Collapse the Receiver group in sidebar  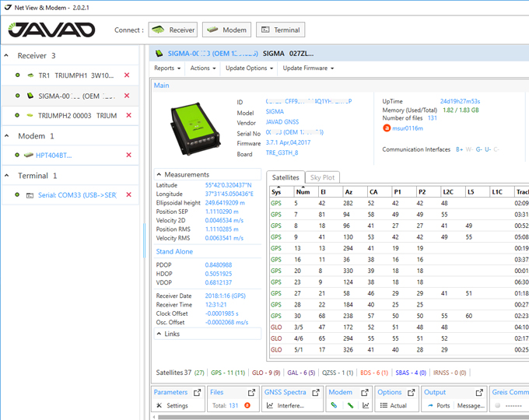coord(7,56)
